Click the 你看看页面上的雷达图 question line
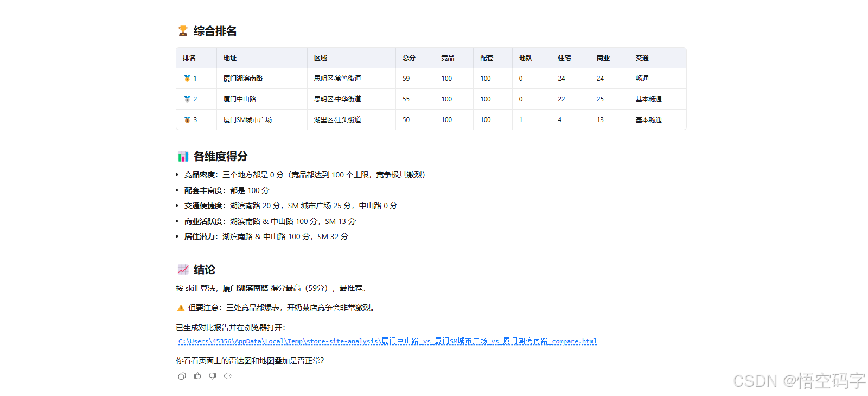 coord(250,361)
